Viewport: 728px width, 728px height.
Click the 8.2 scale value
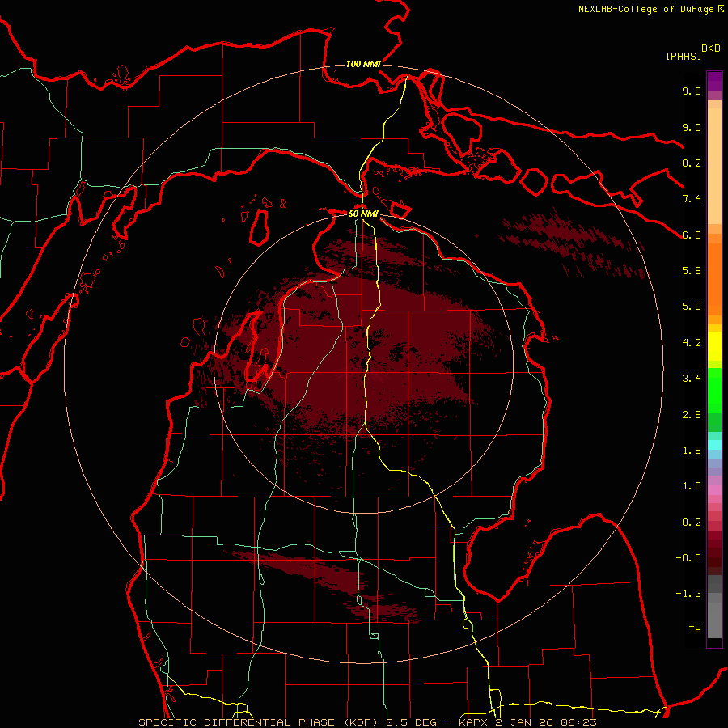pyautogui.click(x=692, y=163)
